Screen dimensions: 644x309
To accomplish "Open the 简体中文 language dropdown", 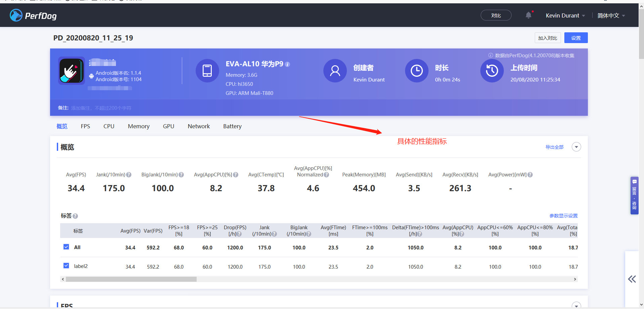I will point(611,15).
